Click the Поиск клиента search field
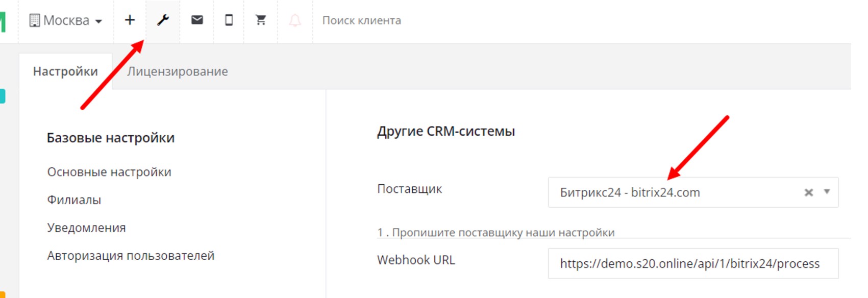Viewport: 868px width, 298px height. coord(361,20)
